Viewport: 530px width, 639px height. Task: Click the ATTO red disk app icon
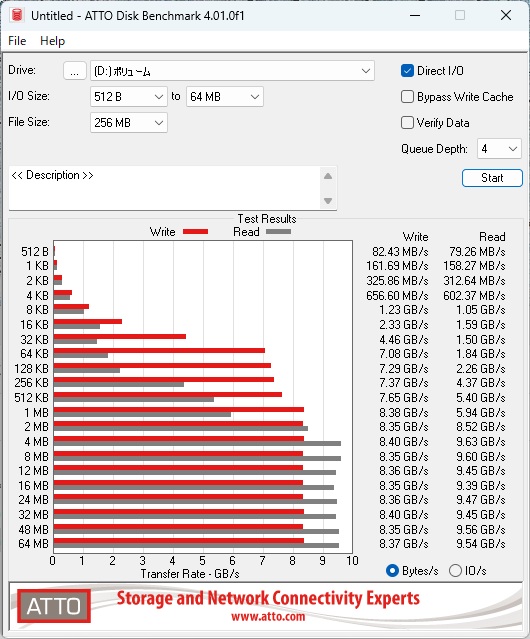[17, 15]
